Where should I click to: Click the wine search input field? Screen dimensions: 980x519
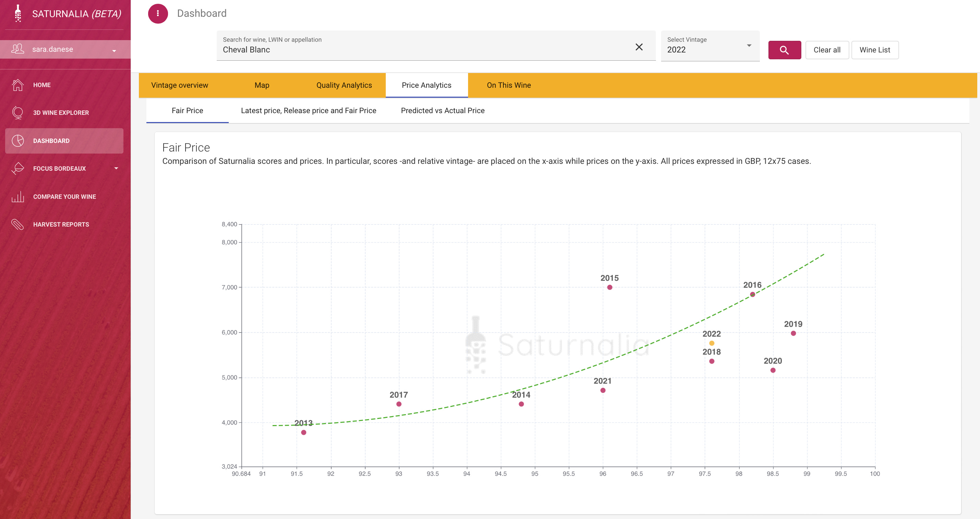(x=436, y=46)
